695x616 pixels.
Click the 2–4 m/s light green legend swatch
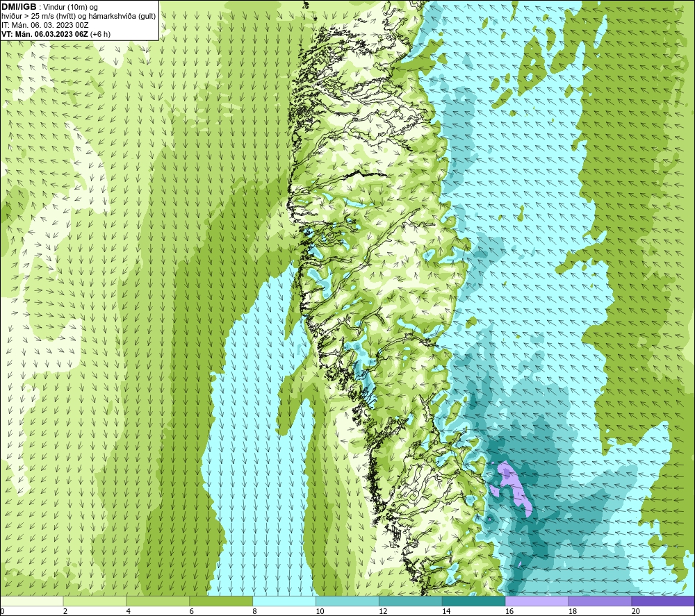pos(95,601)
